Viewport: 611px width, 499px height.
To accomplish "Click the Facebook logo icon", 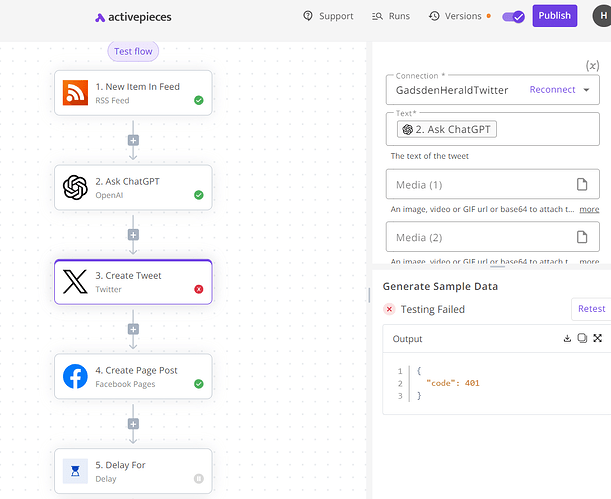I will [x=75, y=376].
